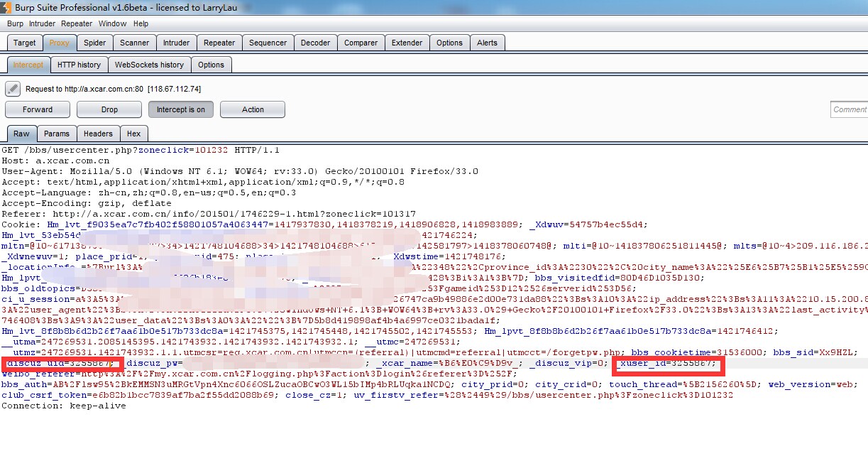The height and width of the screenshot is (456, 868).
Task: Click the Request to http://a.xcar.com.cn:80 label
Action: point(114,89)
